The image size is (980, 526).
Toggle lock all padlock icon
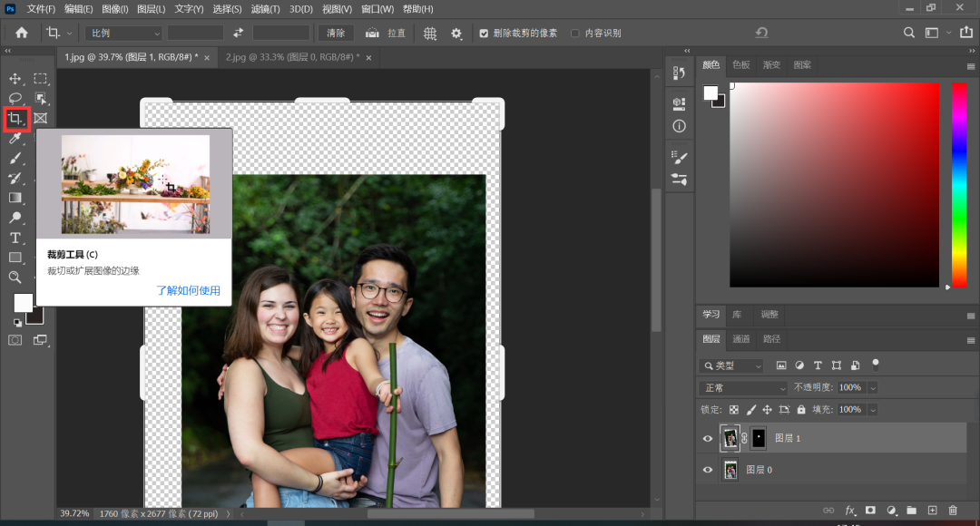(801, 410)
